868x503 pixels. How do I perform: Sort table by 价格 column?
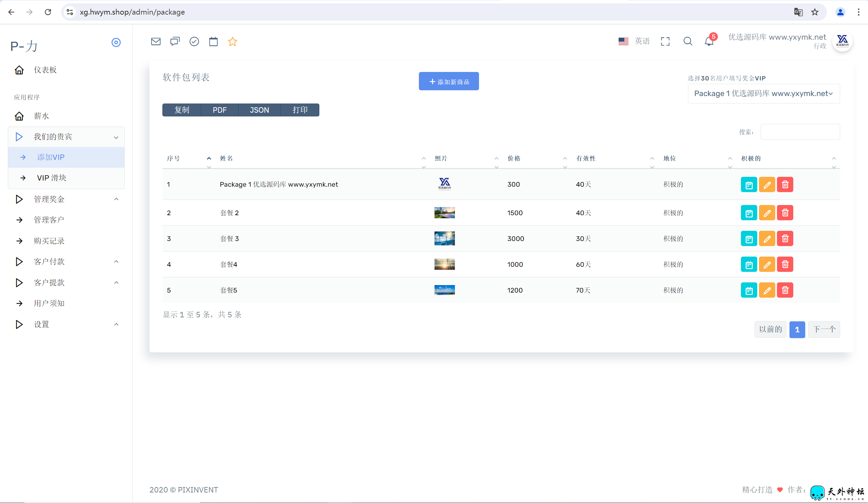click(x=537, y=159)
